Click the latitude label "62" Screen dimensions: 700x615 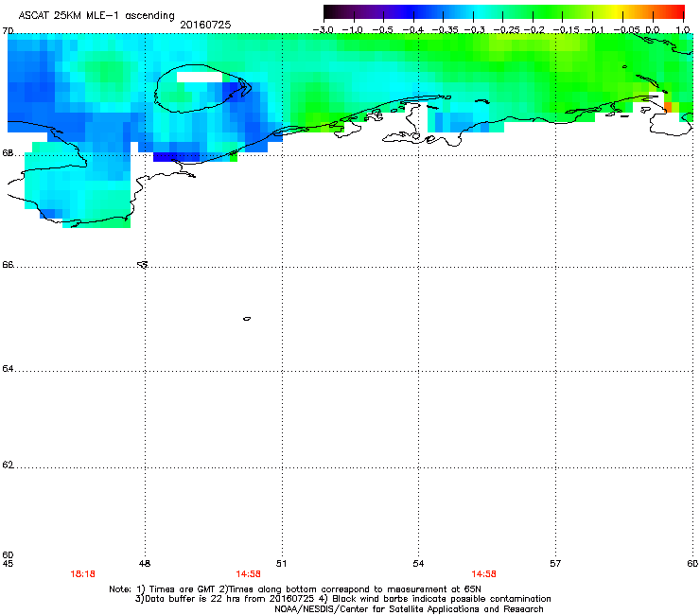point(8,465)
